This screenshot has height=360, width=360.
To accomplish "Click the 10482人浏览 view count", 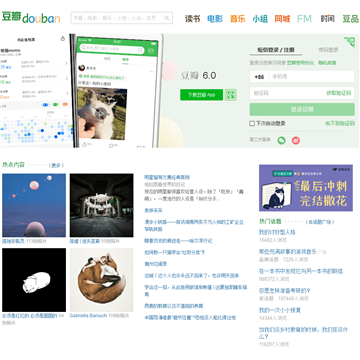I will coord(272,240).
